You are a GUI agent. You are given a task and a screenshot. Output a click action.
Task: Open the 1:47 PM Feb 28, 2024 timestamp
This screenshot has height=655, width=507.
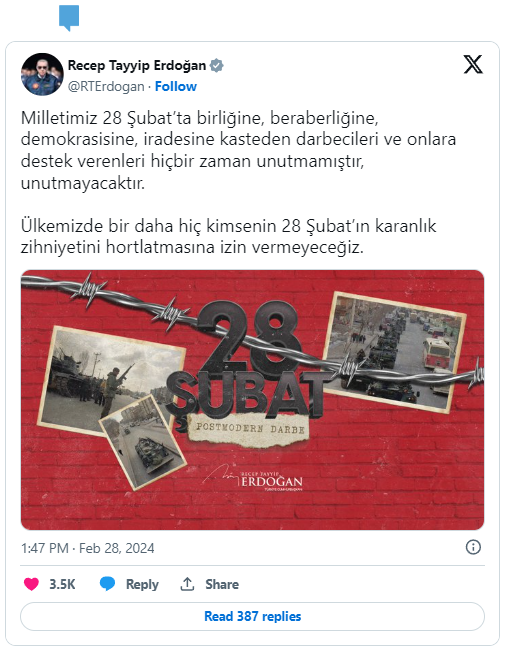coord(88,548)
